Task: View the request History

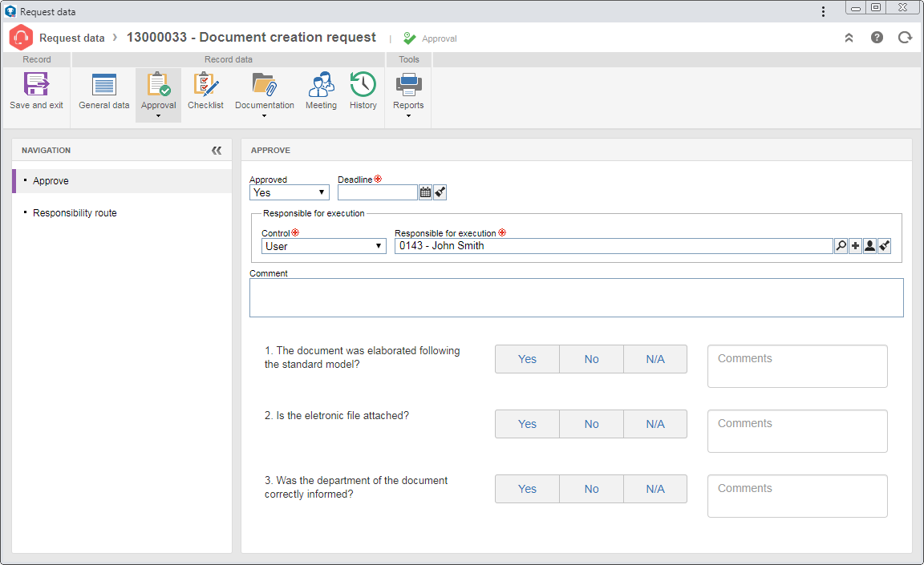Action: tap(363, 91)
